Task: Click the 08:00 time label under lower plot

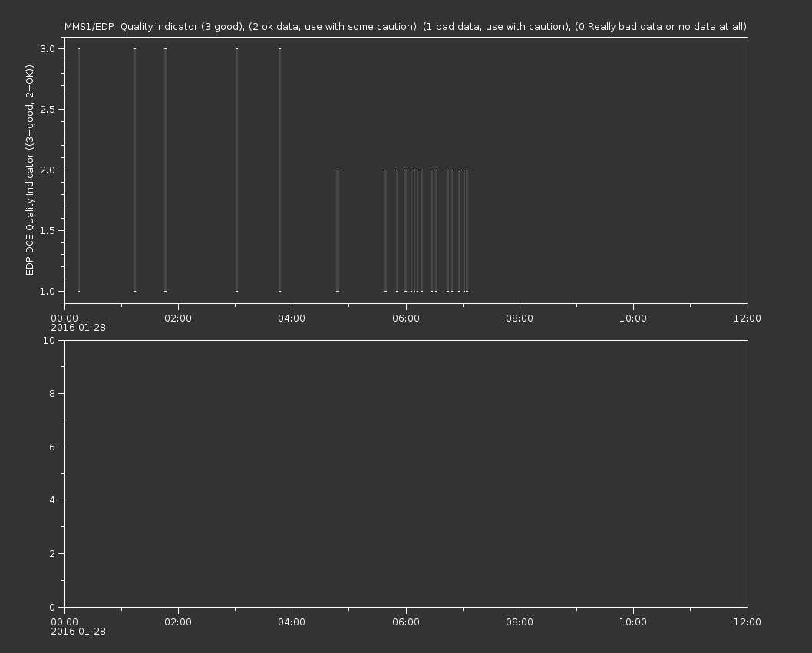Action: click(x=520, y=622)
